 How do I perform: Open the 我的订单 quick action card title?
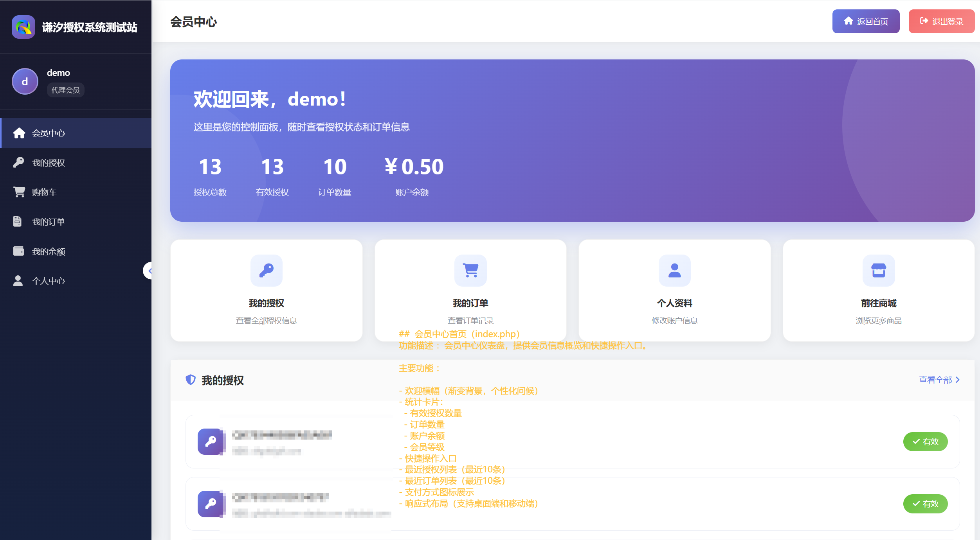pos(470,303)
